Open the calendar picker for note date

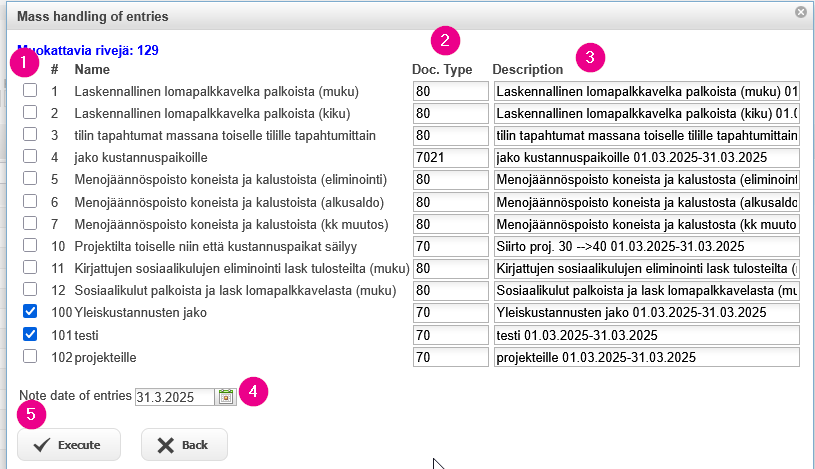[x=226, y=397]
